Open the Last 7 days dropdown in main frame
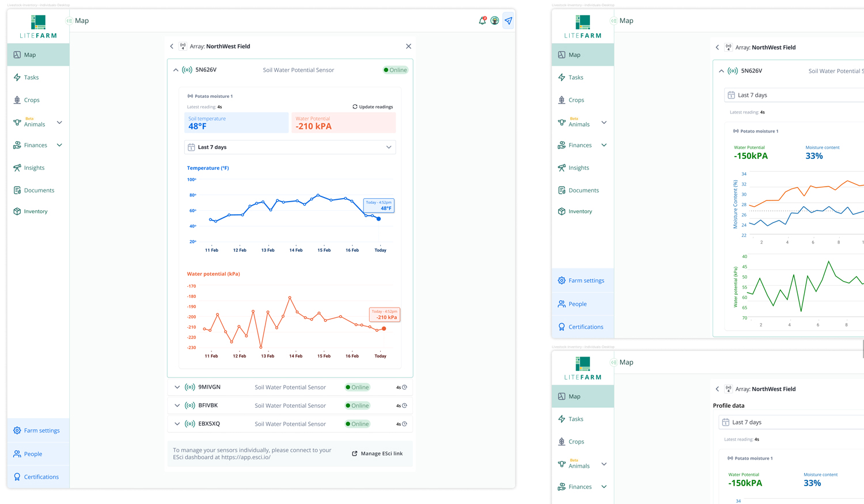Screen dimensions: 864x504 (290, 147)
